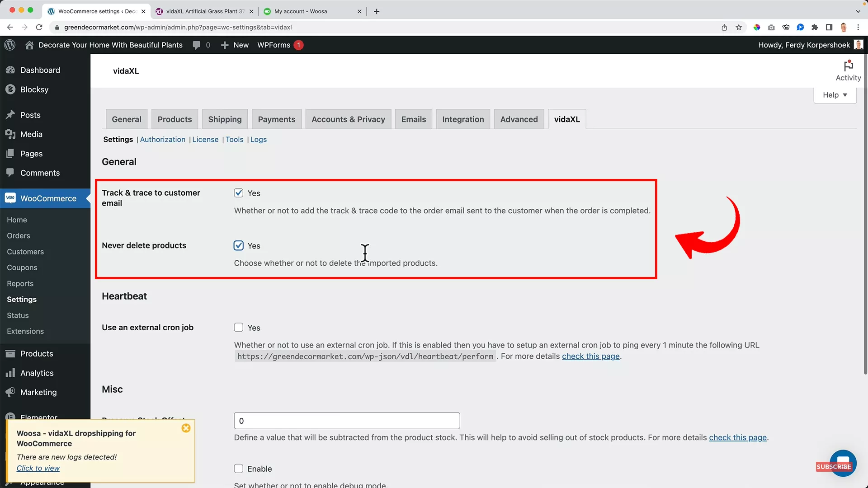
Task: Open the WooCommerce section in the sidebar
Action: (x=47, y=198)
